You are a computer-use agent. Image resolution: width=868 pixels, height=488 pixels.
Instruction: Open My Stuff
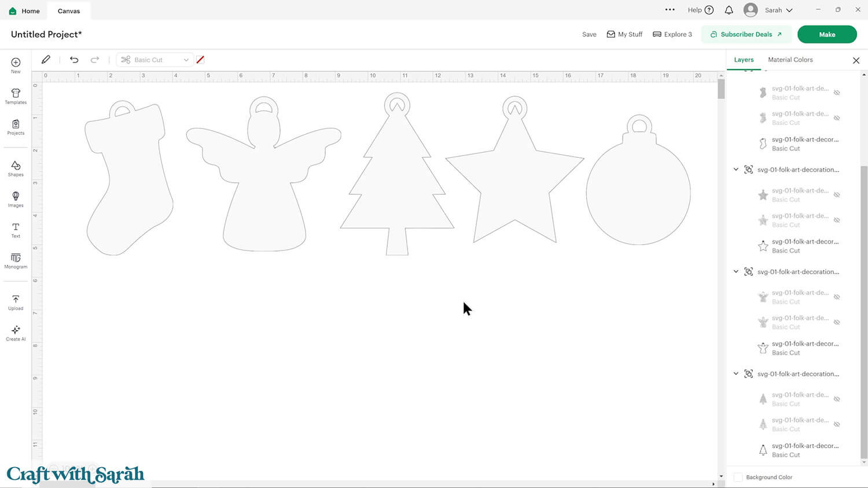pos(624,34)
